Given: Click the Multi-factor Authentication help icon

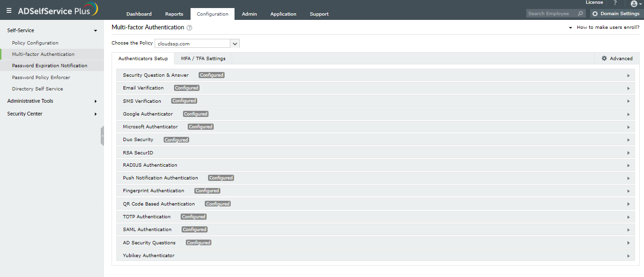Looking at the screenshot, I should pyautogui.click(x=189, y=28).
